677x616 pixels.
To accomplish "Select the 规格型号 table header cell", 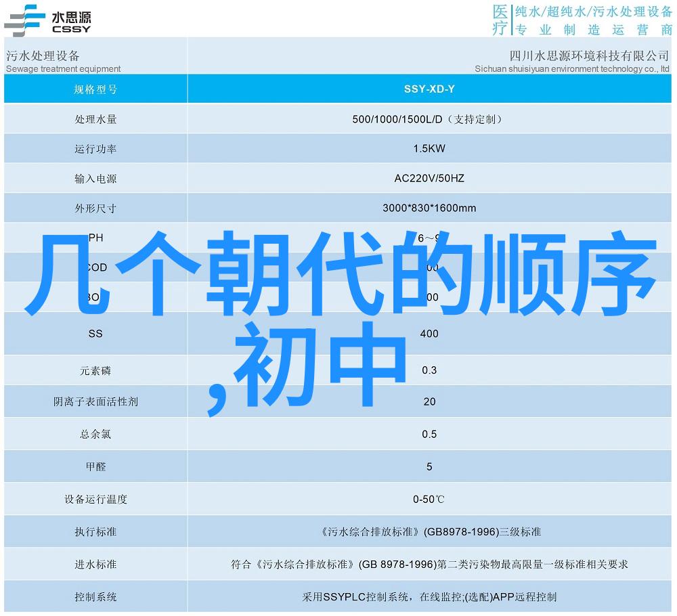I will 95,89.
